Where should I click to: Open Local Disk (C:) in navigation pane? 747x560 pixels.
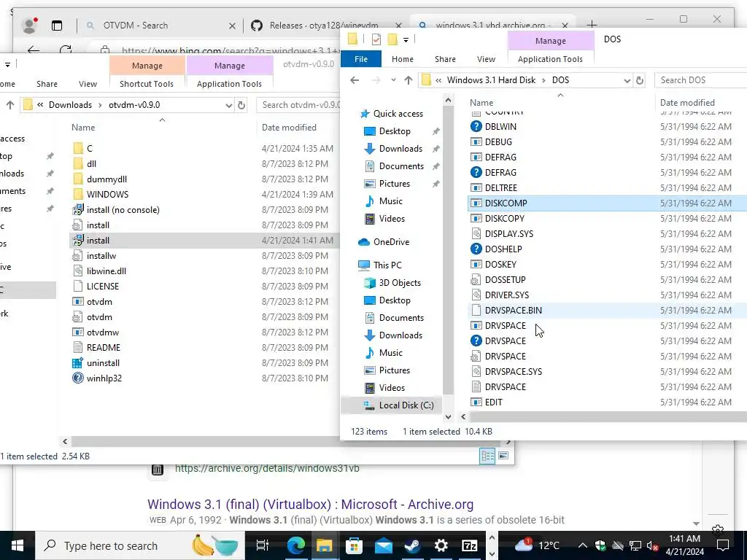(406, 405)
